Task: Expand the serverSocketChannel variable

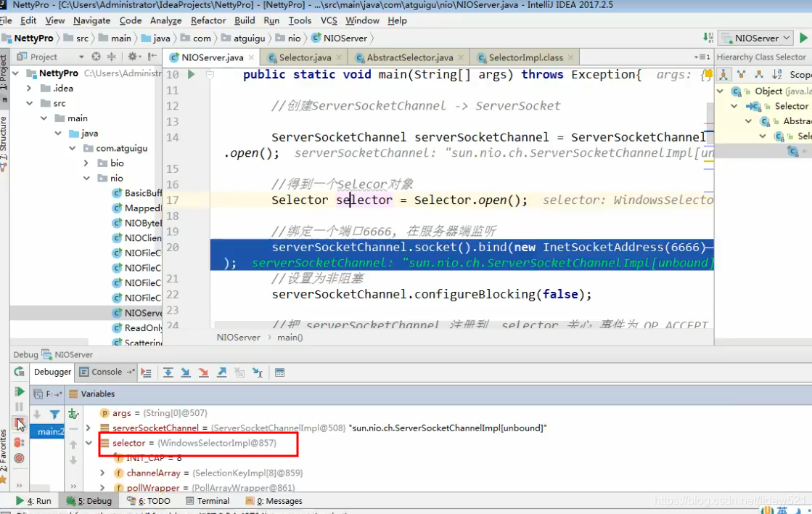Action: pos(89,428)
